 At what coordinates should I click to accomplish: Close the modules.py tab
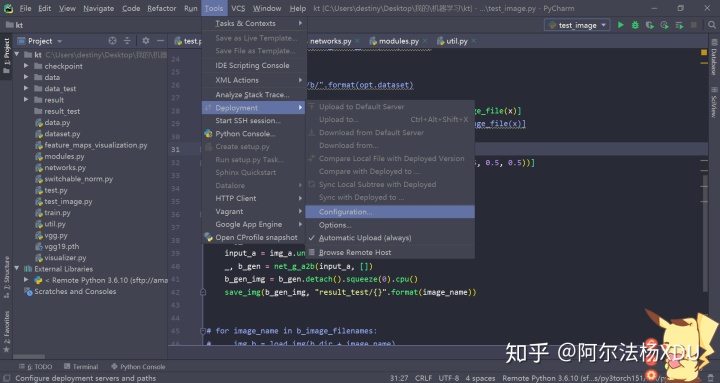click(x=425, y=41)
